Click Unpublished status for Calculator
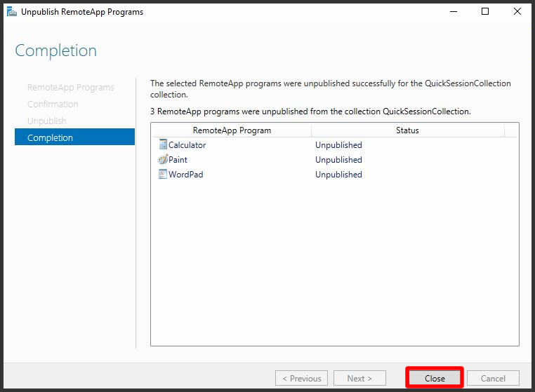Image resolution: width=535 pixels, height=392 pixels. tap(338, 145)
